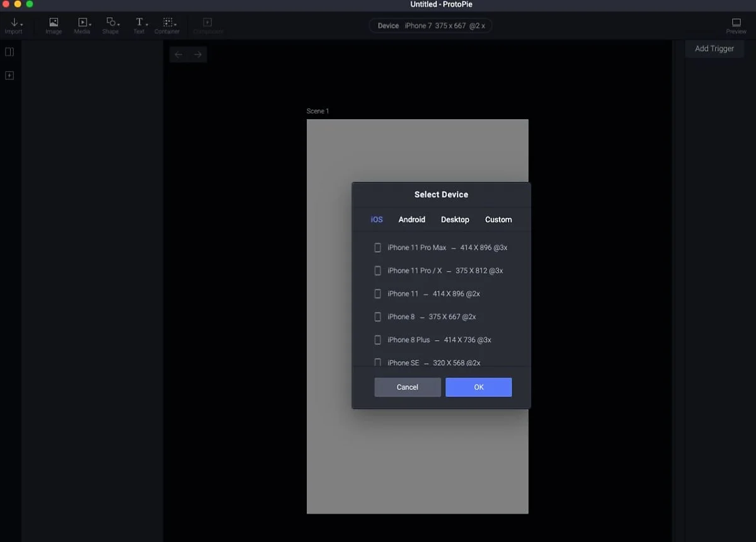Viewport: 756px width, 542px height.
Task: Click phone icon beside iPhone 11 Pro Max
Action: [x=378, y=248]
